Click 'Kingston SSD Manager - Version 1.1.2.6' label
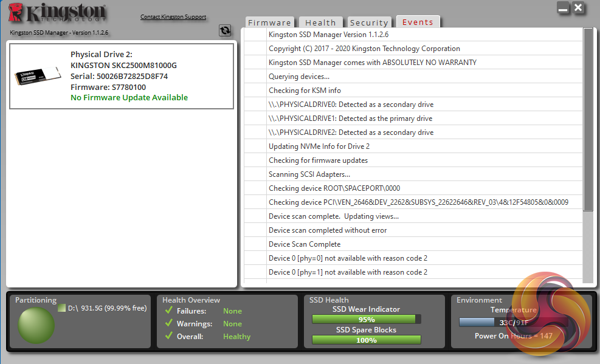Image resolution: width=600 pixels, height=364 pixels. tap(59, 33)
